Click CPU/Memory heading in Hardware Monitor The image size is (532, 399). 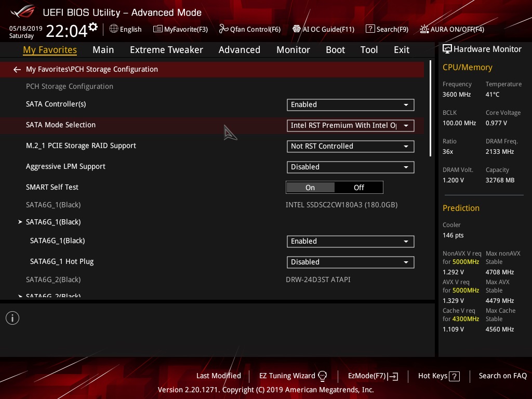[467, 67]
